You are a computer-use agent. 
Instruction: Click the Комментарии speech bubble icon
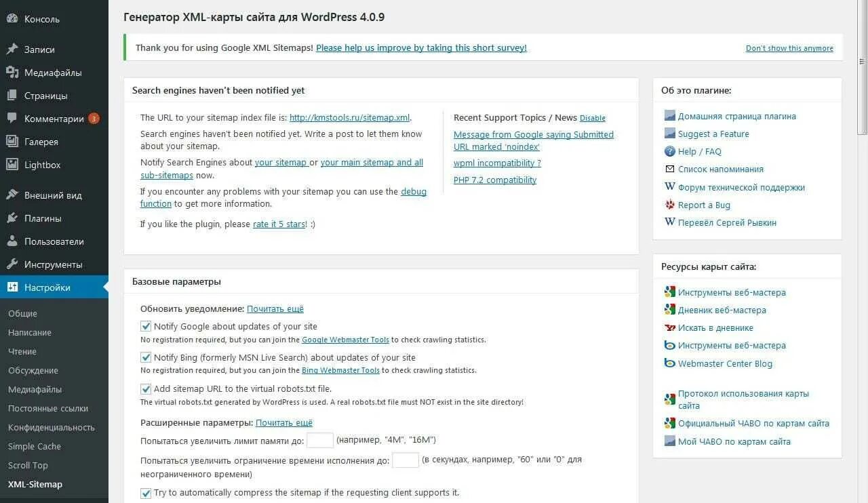pos(12,118)
